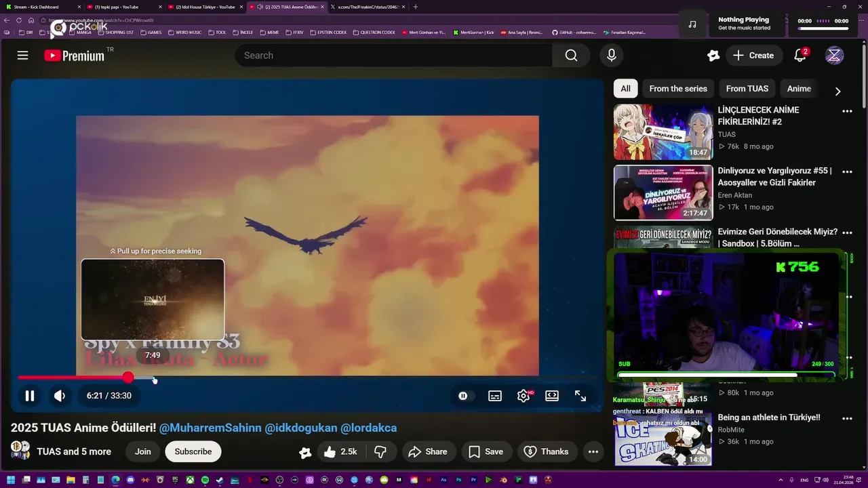
Task: Dislike the video
Action: (380, 451)
